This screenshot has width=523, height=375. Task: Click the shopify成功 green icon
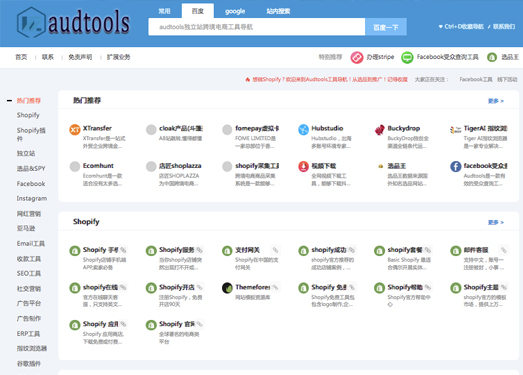click(x=303, y=251)
